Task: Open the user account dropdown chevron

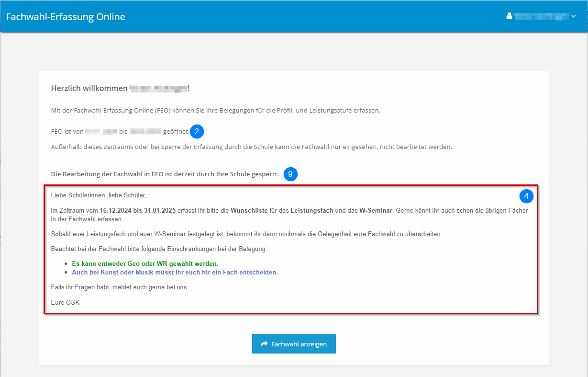Action: [x=574, y=16]
